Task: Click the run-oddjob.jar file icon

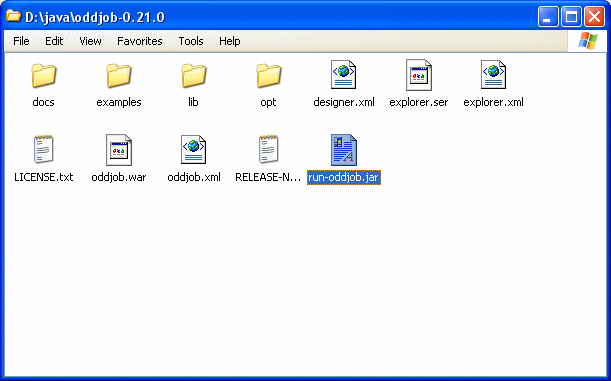Action: (344, 150)
